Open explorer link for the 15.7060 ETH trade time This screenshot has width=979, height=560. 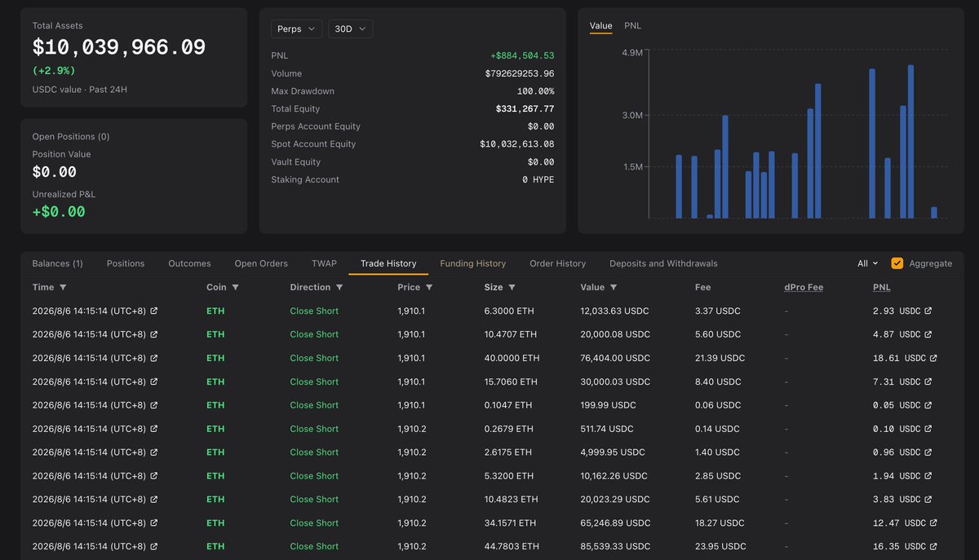point(154,381)
